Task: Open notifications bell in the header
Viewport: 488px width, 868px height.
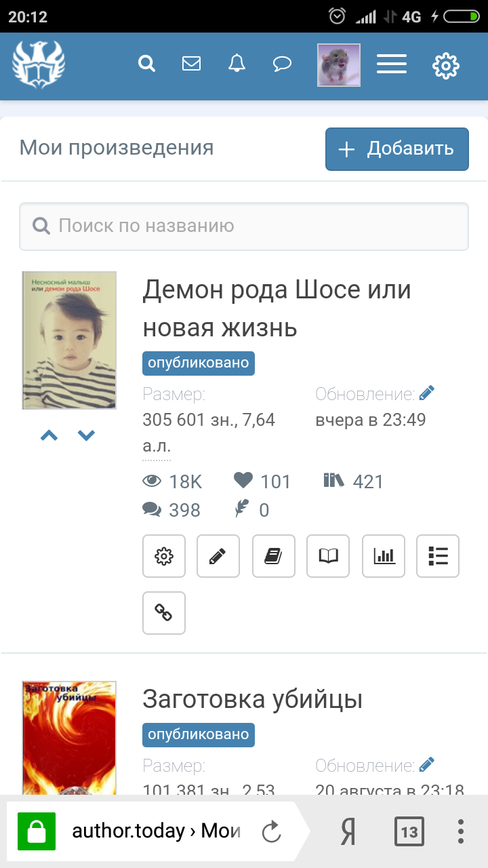Action: click(237, 64)
